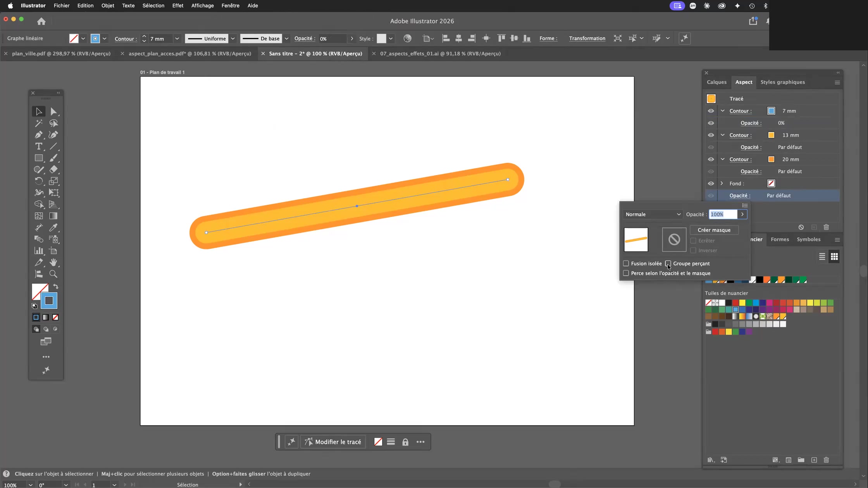
Task: Enable Groupe perçant checkbox
Action: pos(668,263)
